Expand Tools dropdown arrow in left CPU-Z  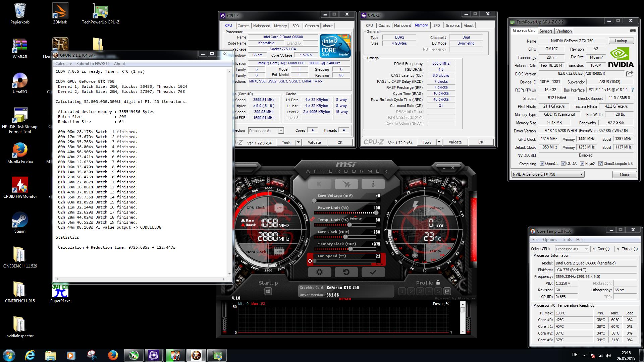tap(298, 142)
